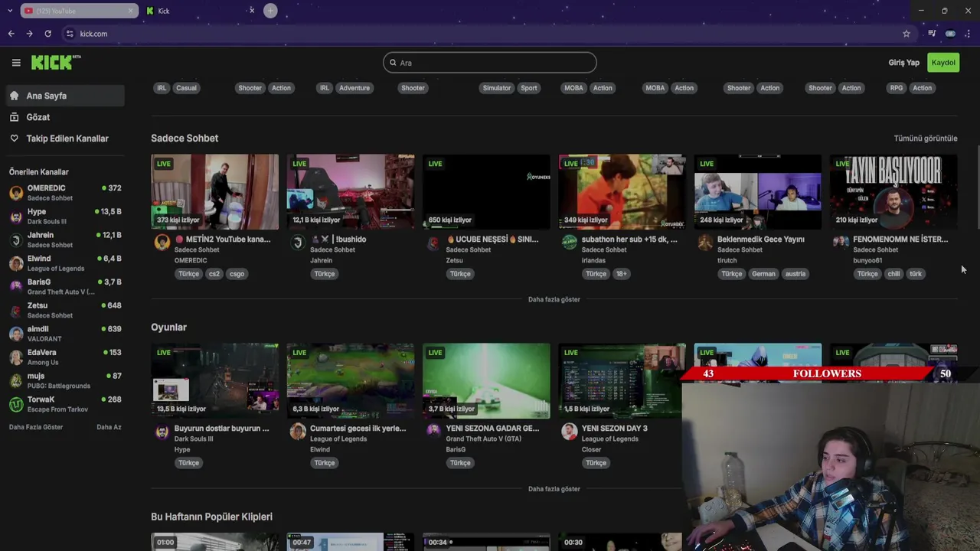
Task: Open OMEREDIC METIN2 stream thumbnail
Action: coord(215,191)
